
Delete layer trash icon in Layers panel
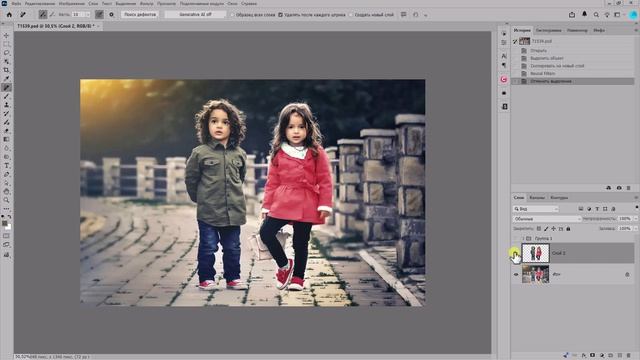pos(629,356)
